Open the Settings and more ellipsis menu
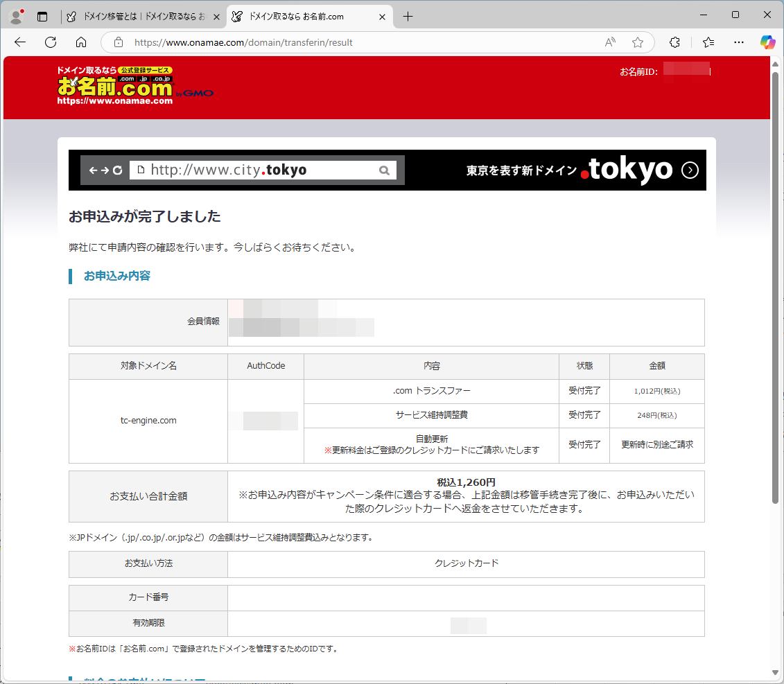The height and width of the screenshot is (684, 784). click(x=739, y=42)
